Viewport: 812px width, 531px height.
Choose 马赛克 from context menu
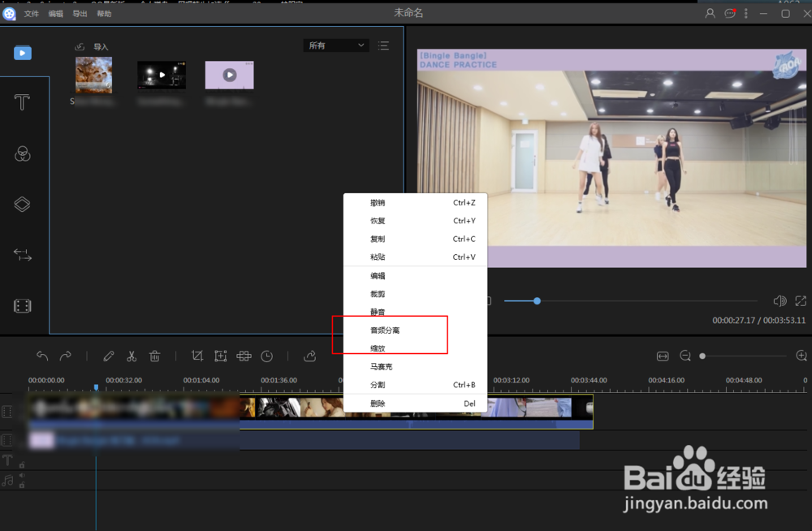tap(415, 367)
